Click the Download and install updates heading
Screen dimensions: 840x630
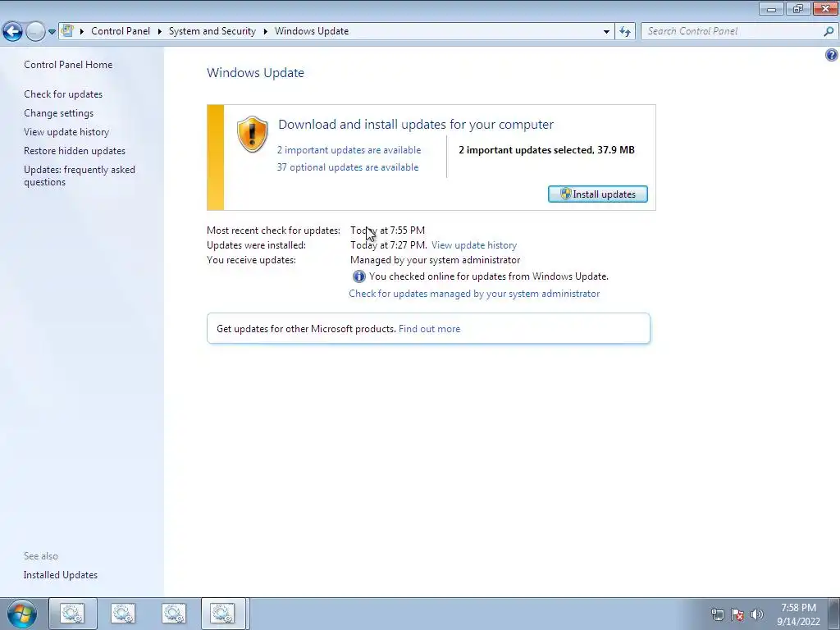pos(416,125)
